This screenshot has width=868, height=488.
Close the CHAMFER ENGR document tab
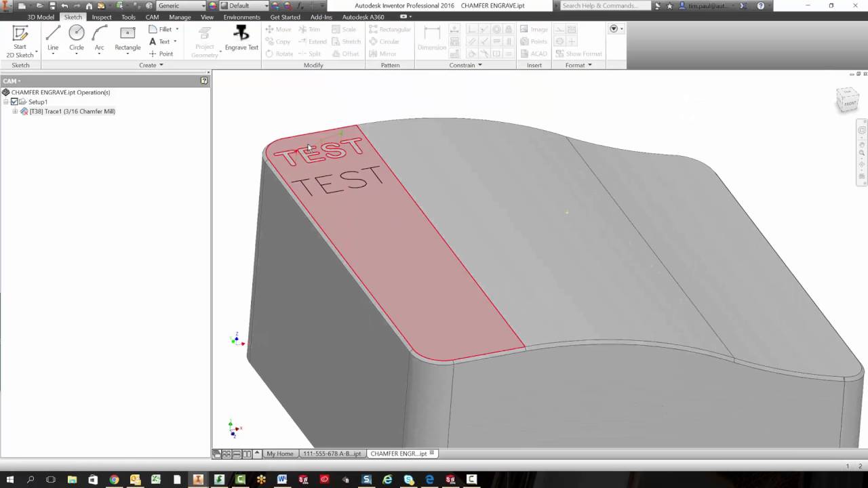tap(433, 453)
